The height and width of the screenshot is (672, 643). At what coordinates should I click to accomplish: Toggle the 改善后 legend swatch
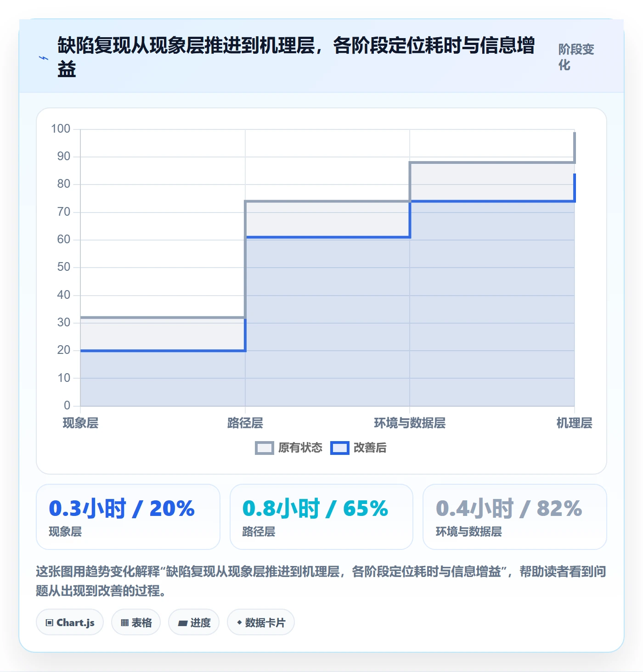(x=340, y=448)
